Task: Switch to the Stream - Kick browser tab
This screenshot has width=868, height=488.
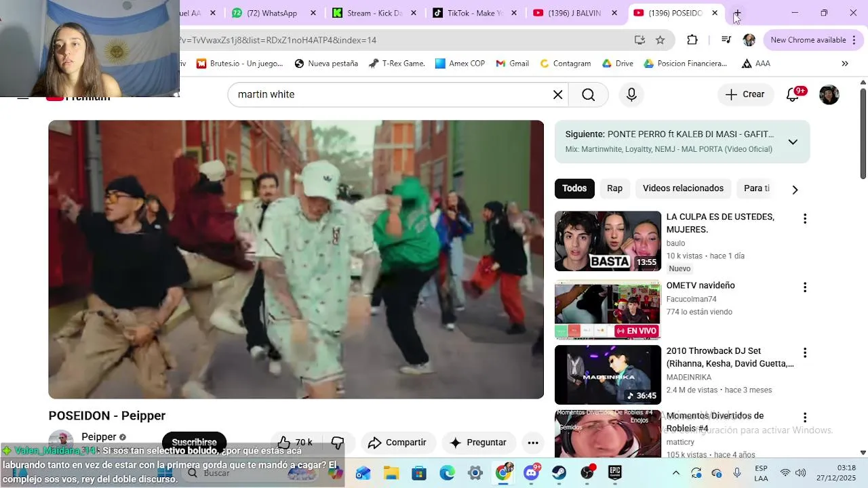Action: point(375,13)
